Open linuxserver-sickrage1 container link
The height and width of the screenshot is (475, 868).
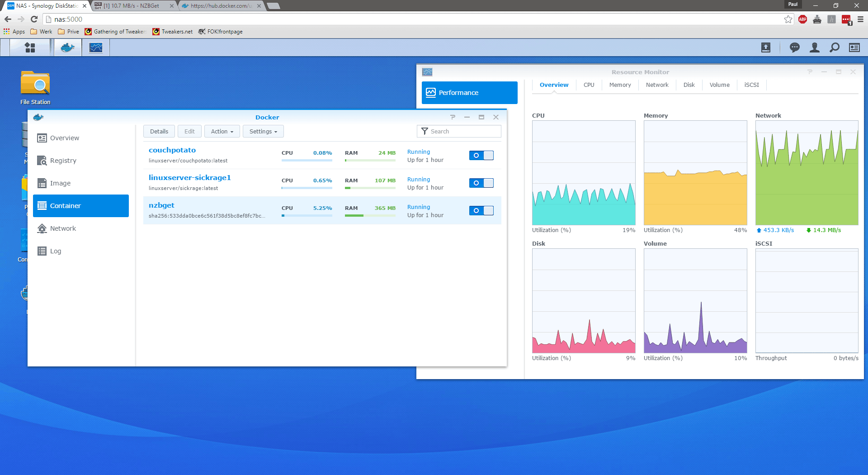(190, 178)
